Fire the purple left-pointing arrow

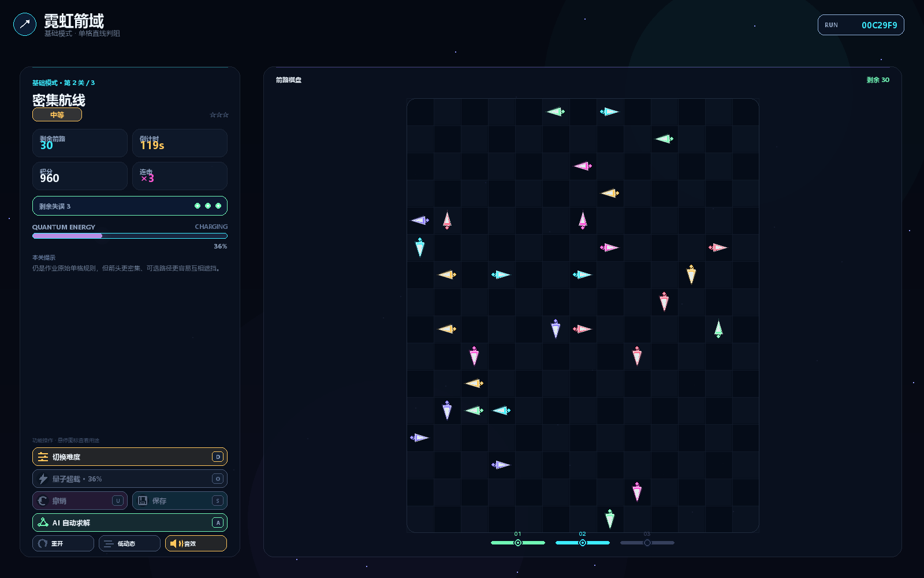(x=420, y=220)
